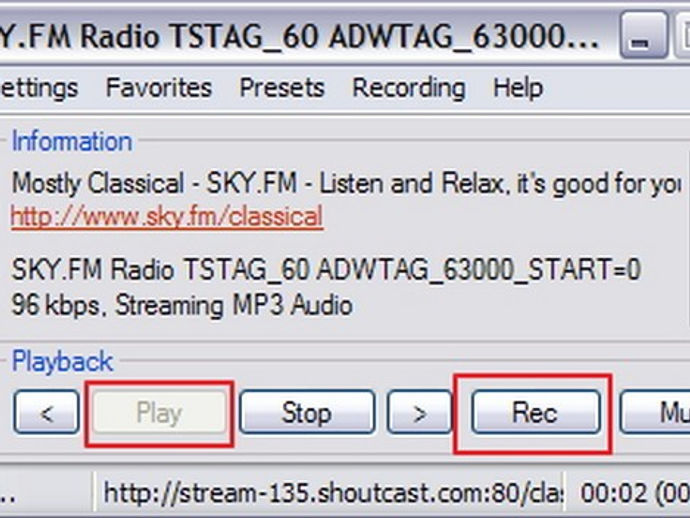Click the next station '>' button
Screen dimensions: 690x518
[419, 412]
